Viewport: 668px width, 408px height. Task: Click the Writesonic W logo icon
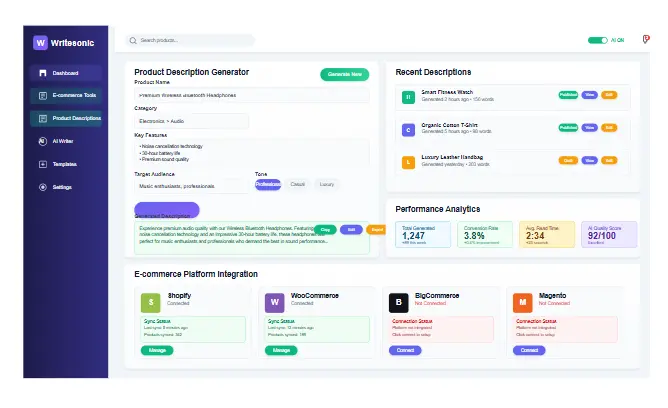click(x=40, y=43)
